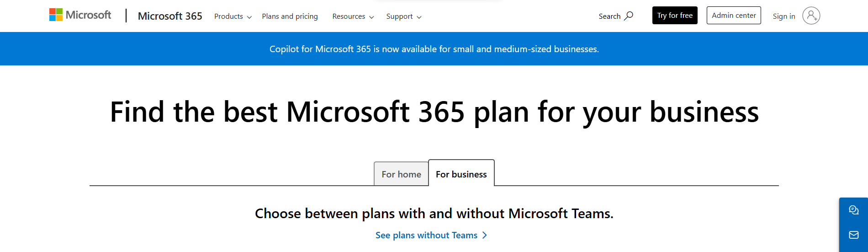Click the Sign in text
The image size is (868, 252).
(x=783, y=16)
